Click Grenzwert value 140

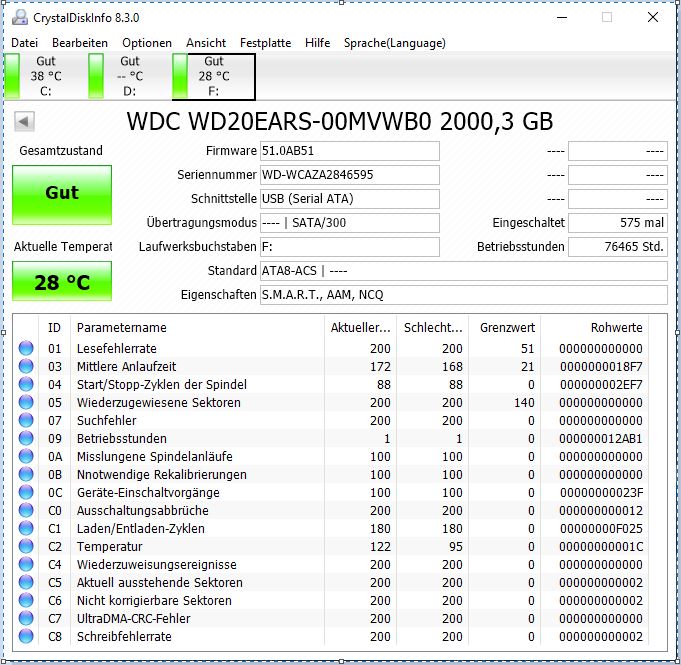524,403
